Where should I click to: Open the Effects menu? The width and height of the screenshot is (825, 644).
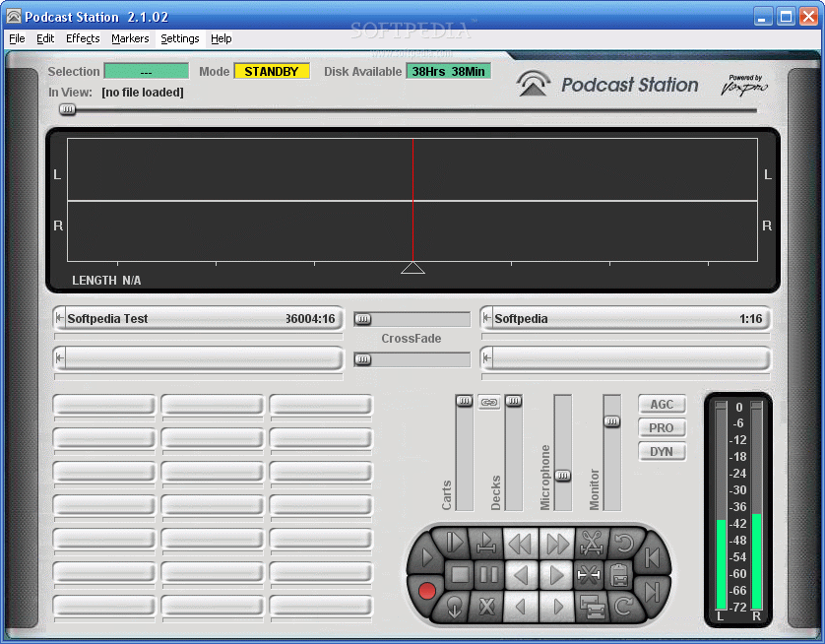click(x=83, y=38)
